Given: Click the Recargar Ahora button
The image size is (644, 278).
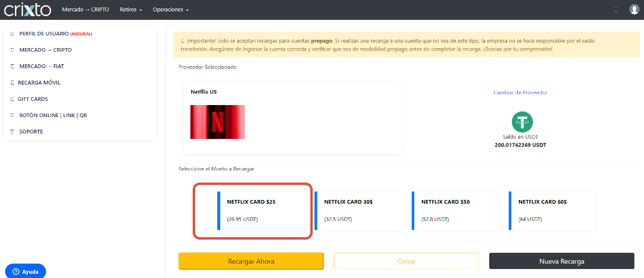Looking at the screenshot, I should pos(251,261).
